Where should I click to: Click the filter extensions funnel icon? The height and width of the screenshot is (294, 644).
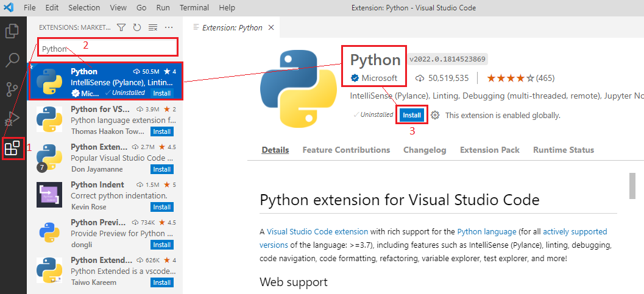pos(121,27)
